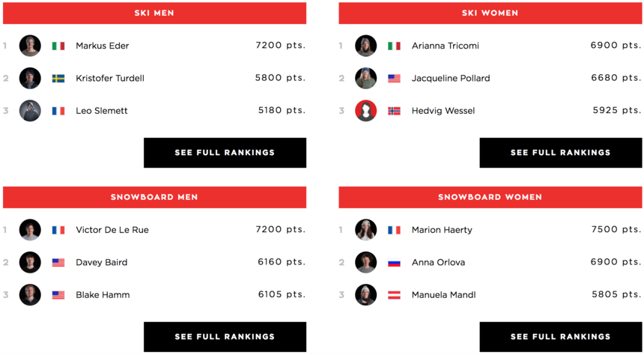This screenshot has width=644, height=355.
Task: Open Marion Haerty's athlete name link
Action: pos(442,230)
